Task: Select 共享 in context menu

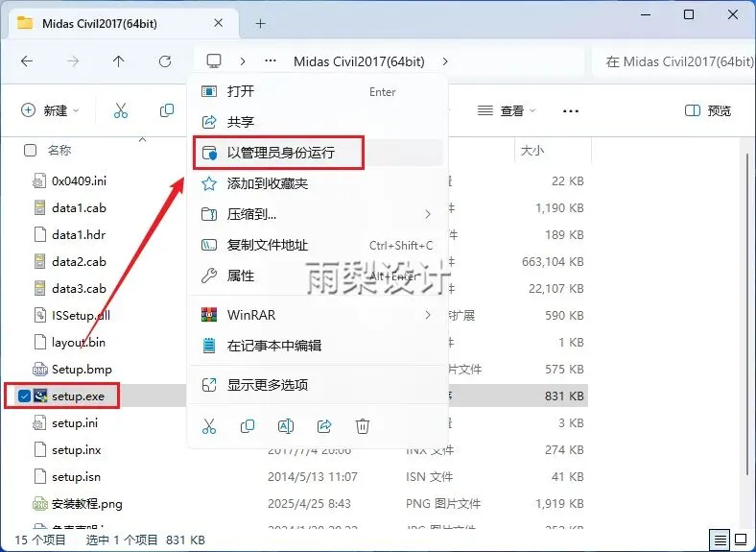Action: click(x=318, y=122)
